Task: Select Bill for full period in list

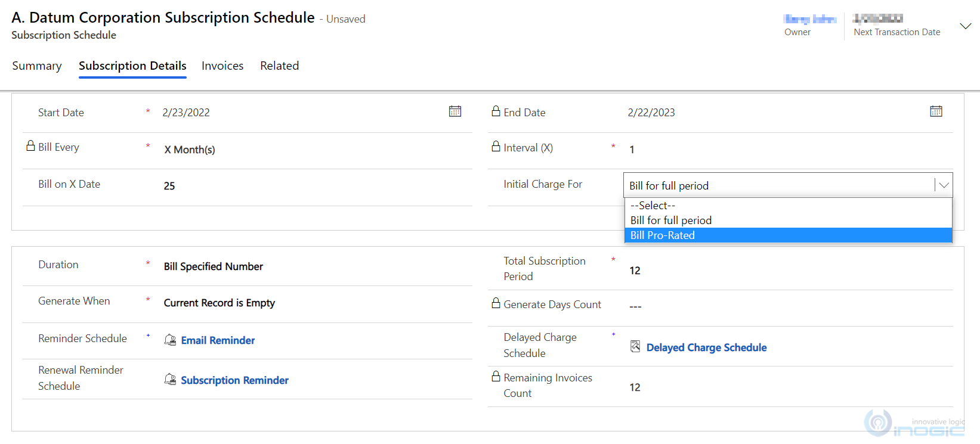Action: (670, 221)
